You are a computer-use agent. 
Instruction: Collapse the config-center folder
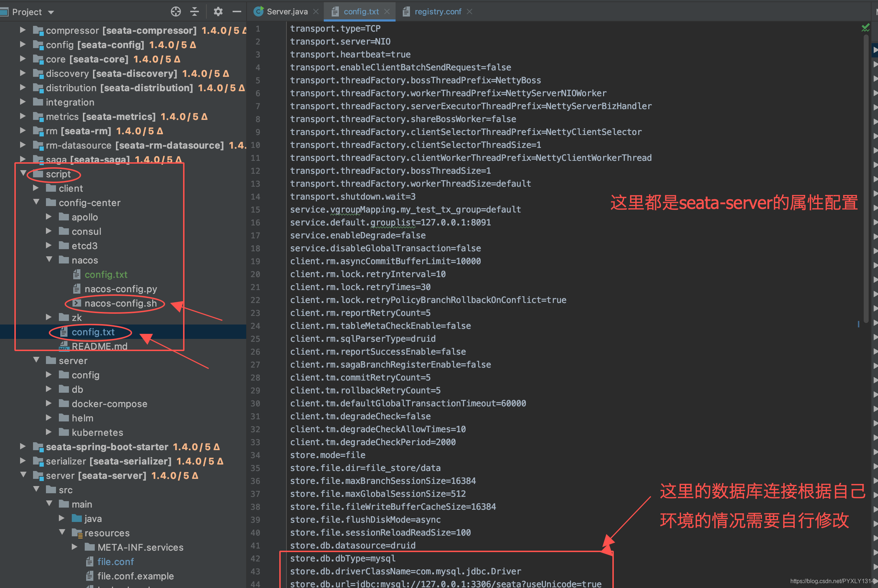36,202
